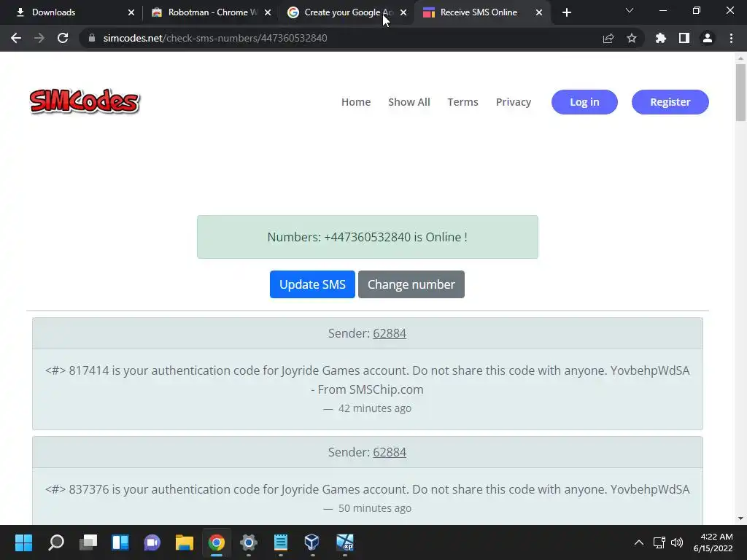Click Update SMS button
Viewport: 747px width, 560px height.
(312, 284)
